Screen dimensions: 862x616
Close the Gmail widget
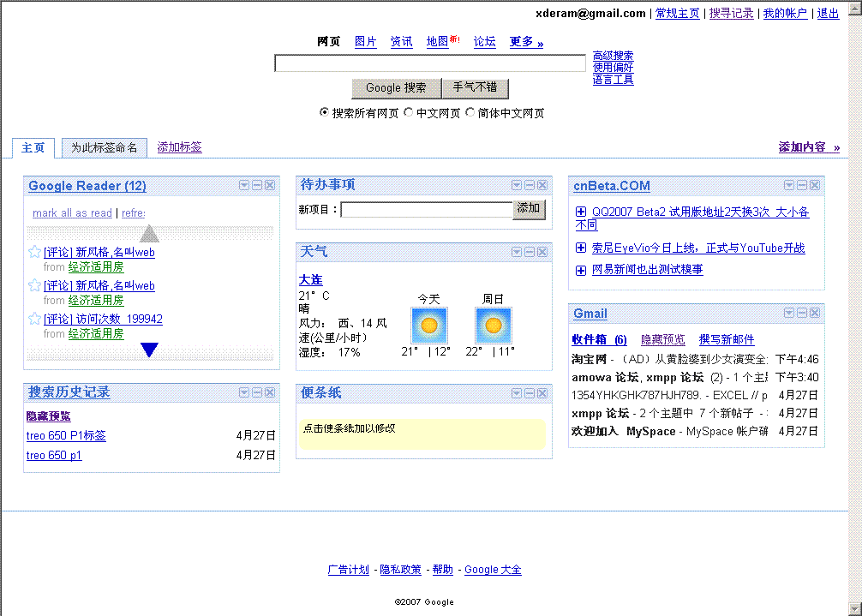point(815,313)
